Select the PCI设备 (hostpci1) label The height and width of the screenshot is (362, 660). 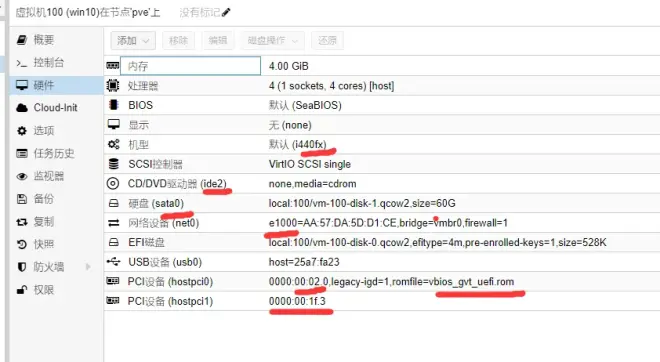coord(170,301)
